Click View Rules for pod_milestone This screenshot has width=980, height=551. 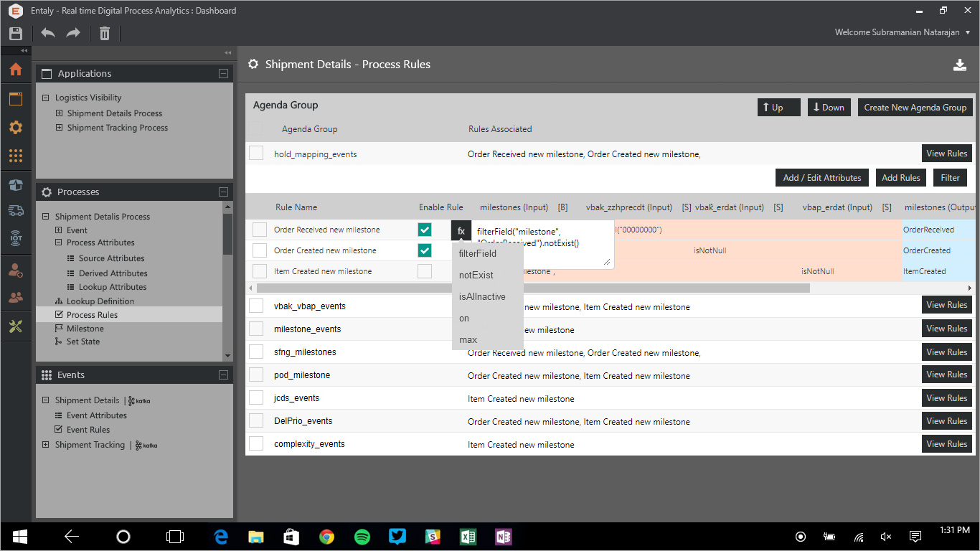946,375
